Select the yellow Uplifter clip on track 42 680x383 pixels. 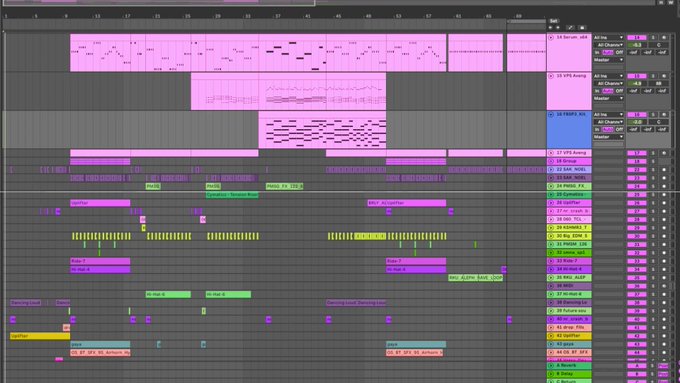[40, 336]
